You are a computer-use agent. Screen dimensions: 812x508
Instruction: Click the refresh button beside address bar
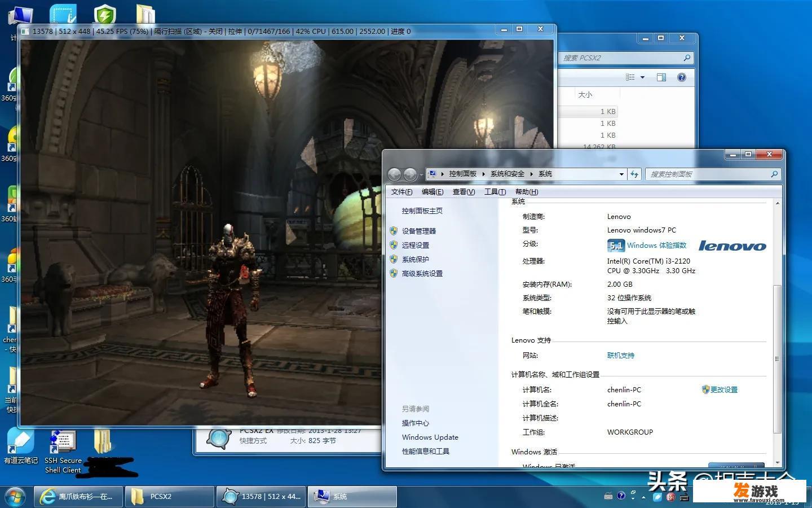point(634,174)
